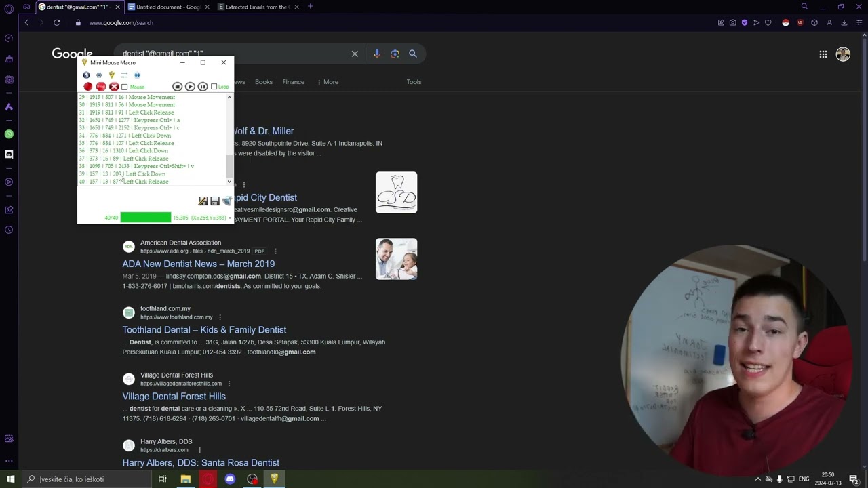Image resolution: width=868 pixels, height=488 pixels.
Task: Enable the Mouse recording checkbox
Action: (x=124, y=87)
